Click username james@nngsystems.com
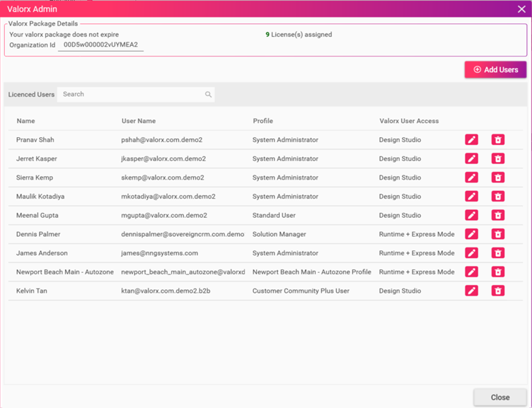 coord(159,253)
